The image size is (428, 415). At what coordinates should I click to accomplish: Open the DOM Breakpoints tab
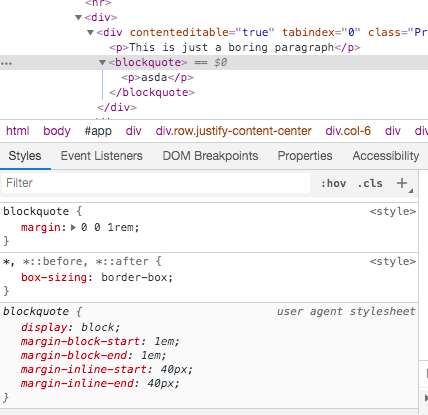tap(210, 156)
